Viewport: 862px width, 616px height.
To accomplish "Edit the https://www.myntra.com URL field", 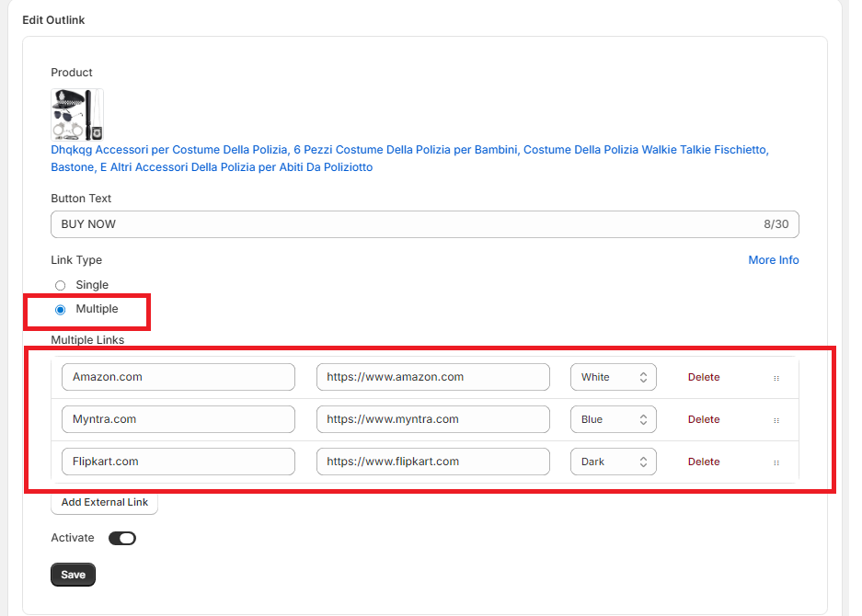I will [433, 419].
